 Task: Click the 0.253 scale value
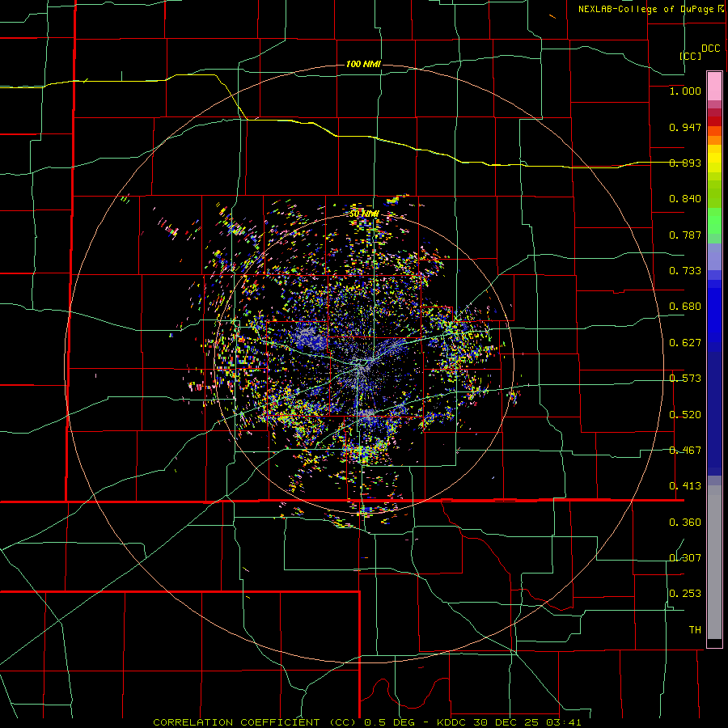685,594
